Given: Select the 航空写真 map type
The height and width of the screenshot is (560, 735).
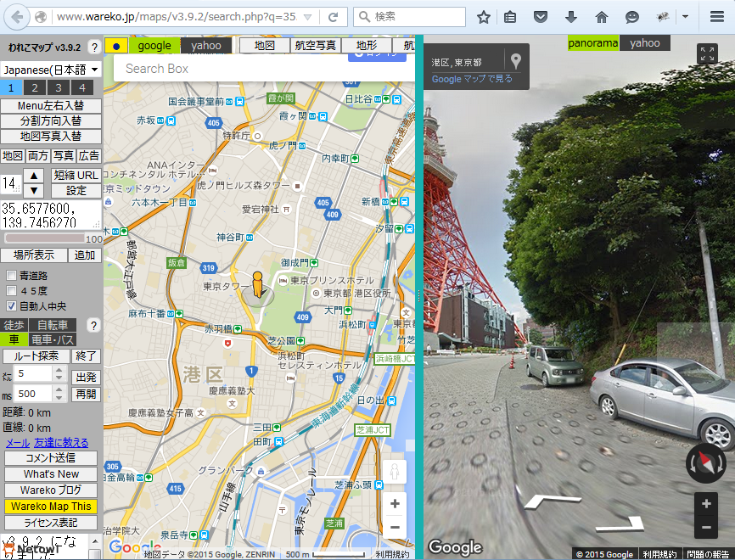Looking at the screenshot, I should coord(316,46).
